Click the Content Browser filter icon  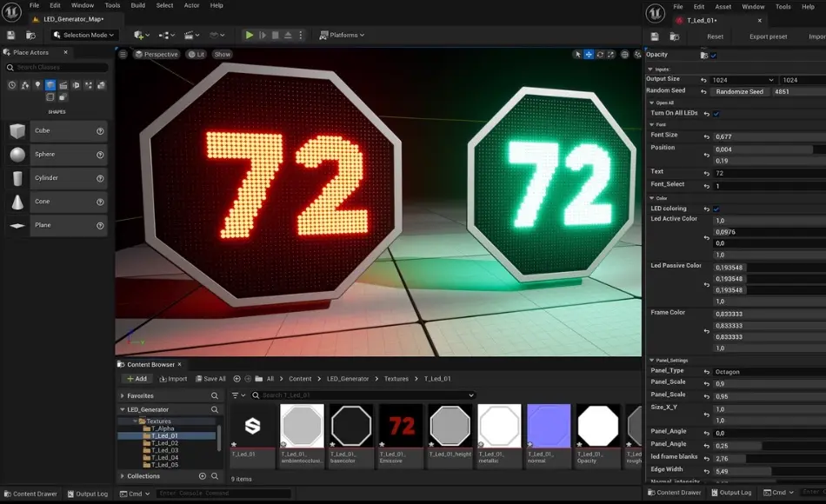coord(236,395)
